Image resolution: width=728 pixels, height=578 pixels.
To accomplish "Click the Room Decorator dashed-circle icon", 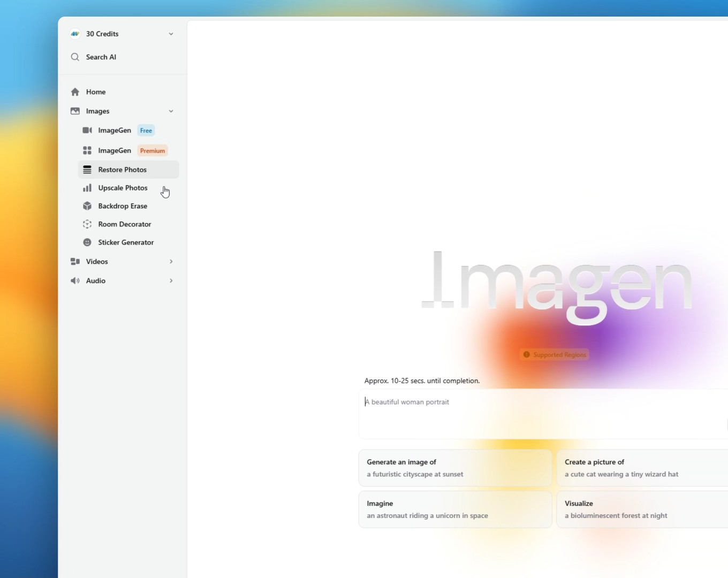I will click(87, 224).
